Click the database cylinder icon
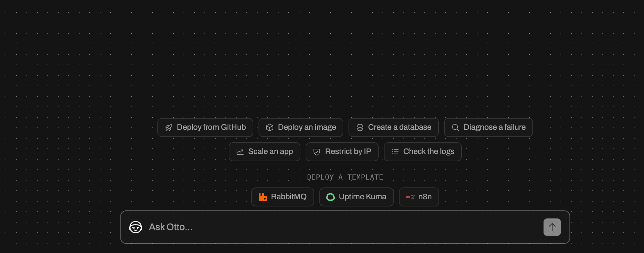The image size is (644, 253). [x=360, y=127]
